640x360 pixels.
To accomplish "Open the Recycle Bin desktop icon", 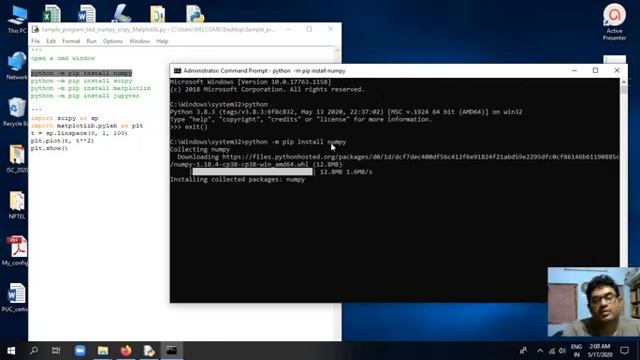I will click(16, 112).
